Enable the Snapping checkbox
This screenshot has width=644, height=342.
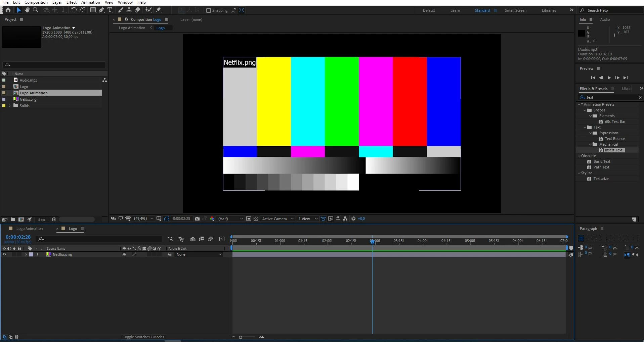(x=209, y=10)
